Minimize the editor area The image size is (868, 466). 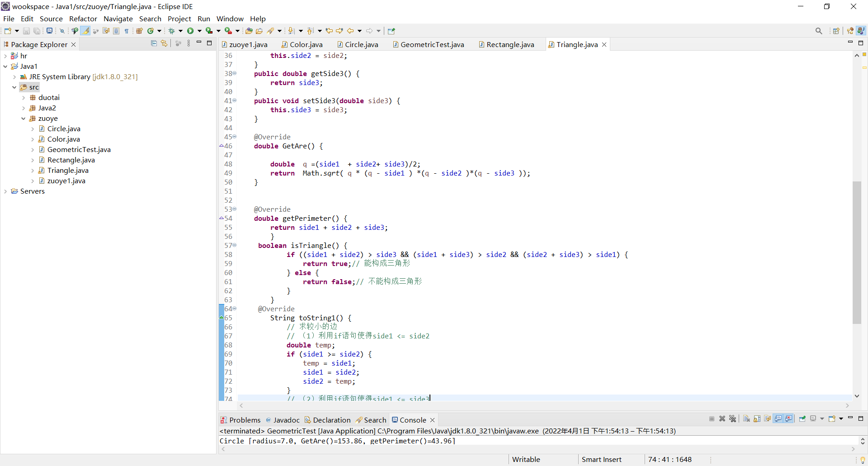tap(850, 43)
